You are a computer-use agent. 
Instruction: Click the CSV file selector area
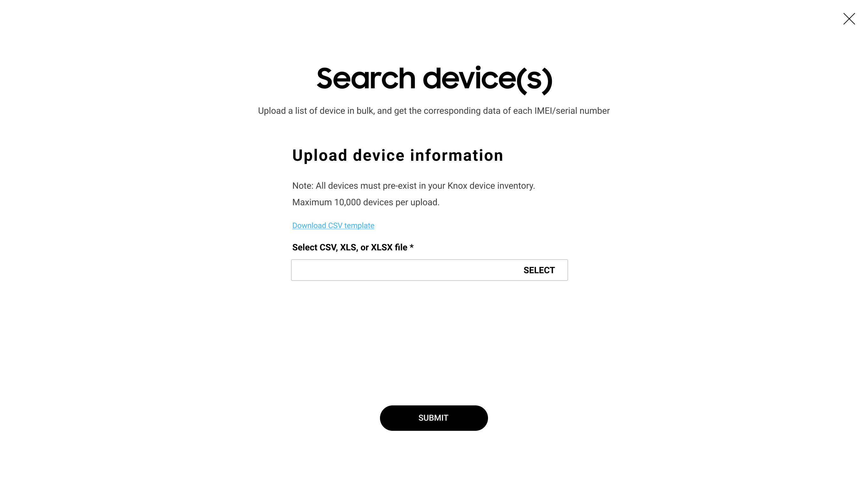[429, 270]
